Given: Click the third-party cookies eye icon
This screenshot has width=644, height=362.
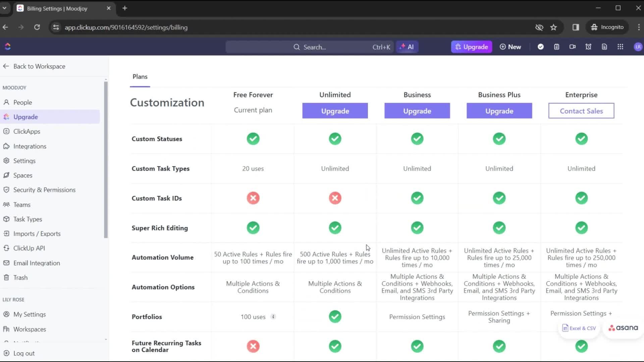Looking at the screenshot, I should click(539, 27).
